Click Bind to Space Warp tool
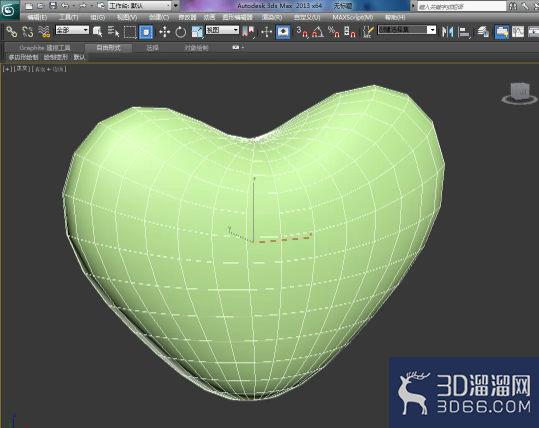This screenshot has height=428, width=539. pos(44,32)
